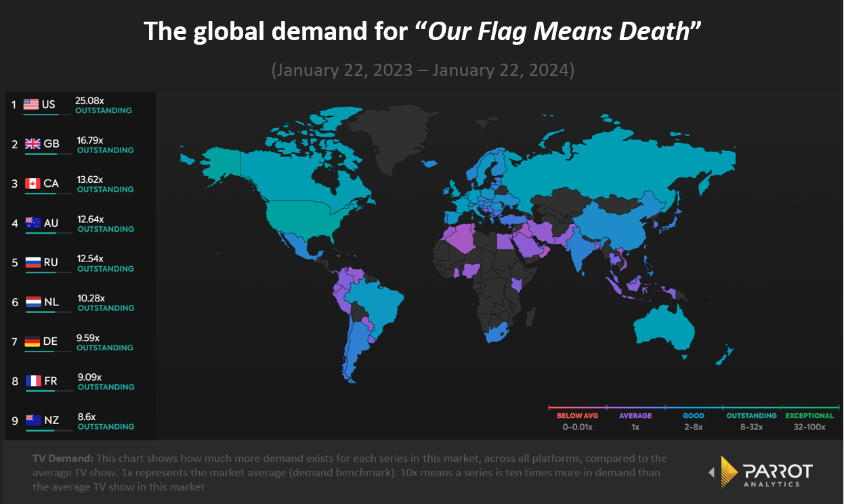
Task: Select the "GB" country code
Action: click(51, 144)
